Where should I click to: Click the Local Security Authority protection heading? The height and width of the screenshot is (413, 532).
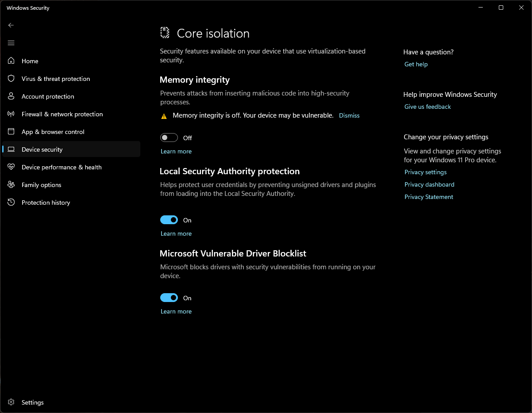(230, 171)
